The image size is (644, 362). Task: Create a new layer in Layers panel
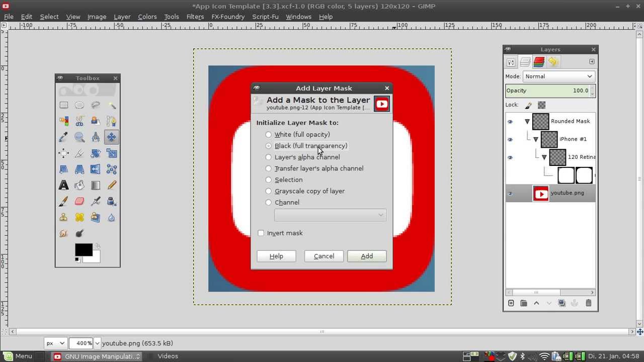[511, 303]
